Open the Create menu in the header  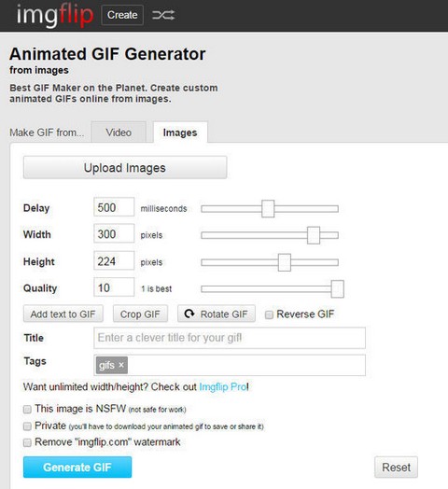point(122,15)
